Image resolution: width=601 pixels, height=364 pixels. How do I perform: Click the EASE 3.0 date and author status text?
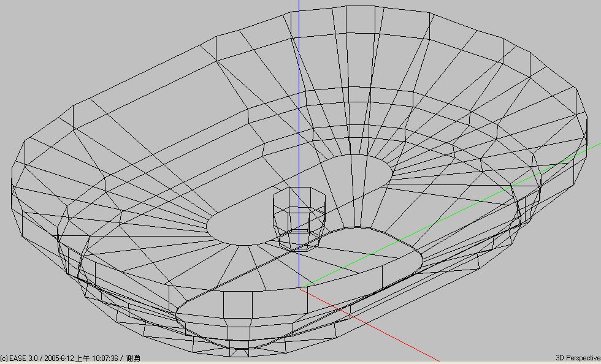coord(71,358)
